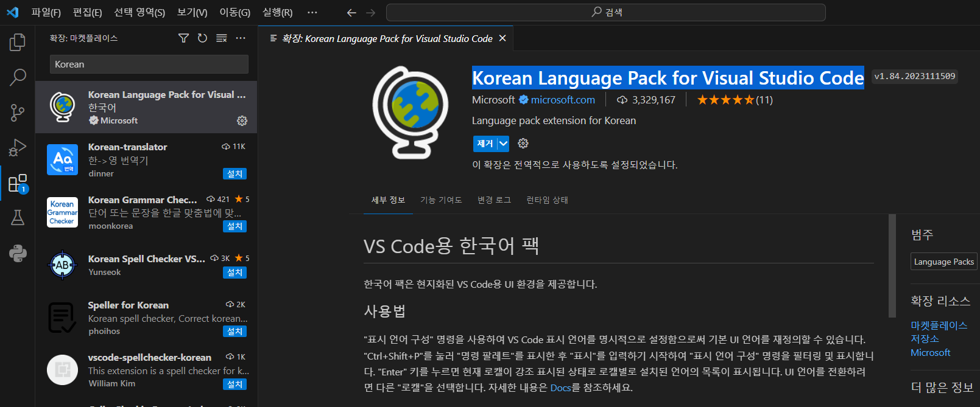Screen dimensions: 980x407
Task: Click the 3,329,167 install count
Action: (x=646, y=100)
